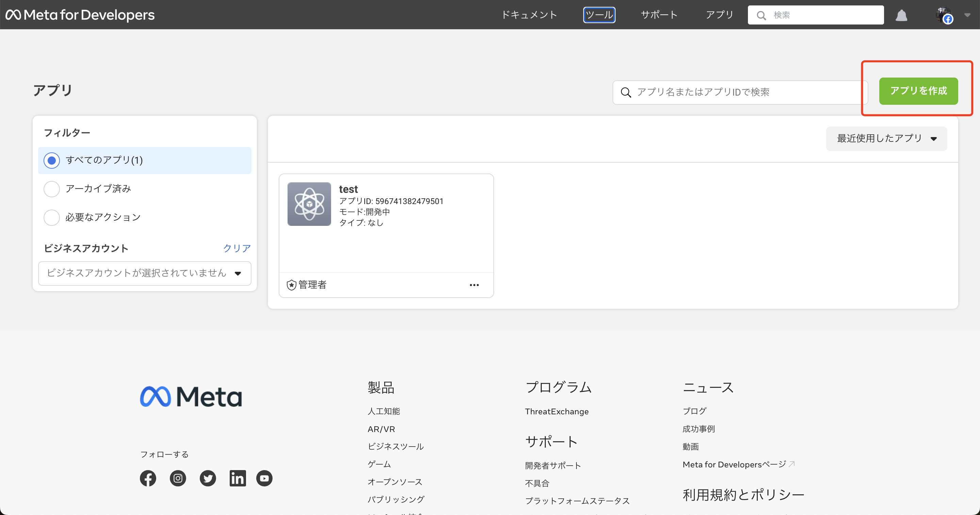The width and height of the screenshot is (980, 515).
Task: Open the ThreatExchange footer link
Action: point(557,412)
